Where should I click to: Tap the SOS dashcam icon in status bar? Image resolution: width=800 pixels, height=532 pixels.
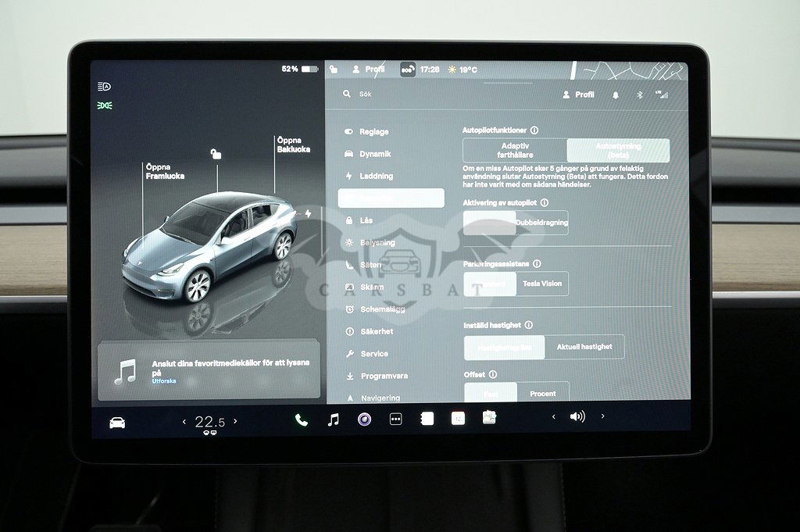coord(407,70)
